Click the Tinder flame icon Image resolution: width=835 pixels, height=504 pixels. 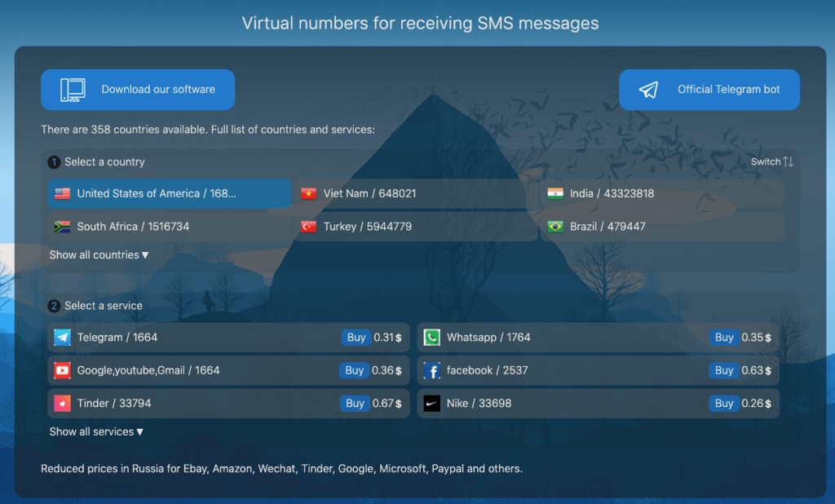(61, 403)
